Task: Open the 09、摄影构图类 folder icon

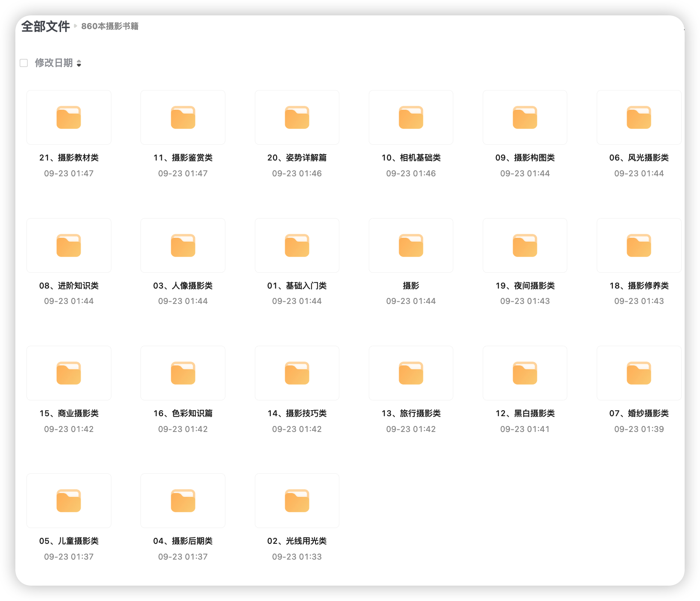Action: [525, 117]
